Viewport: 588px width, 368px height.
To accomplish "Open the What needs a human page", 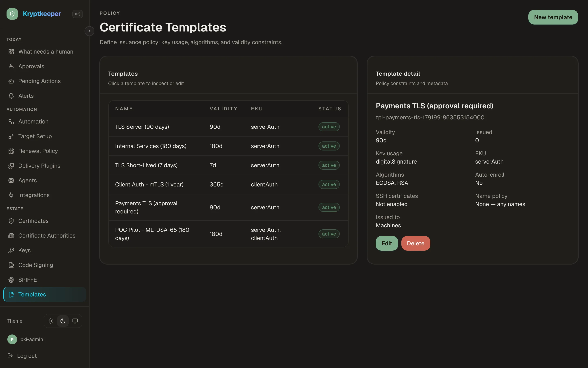I will (45, 52).
